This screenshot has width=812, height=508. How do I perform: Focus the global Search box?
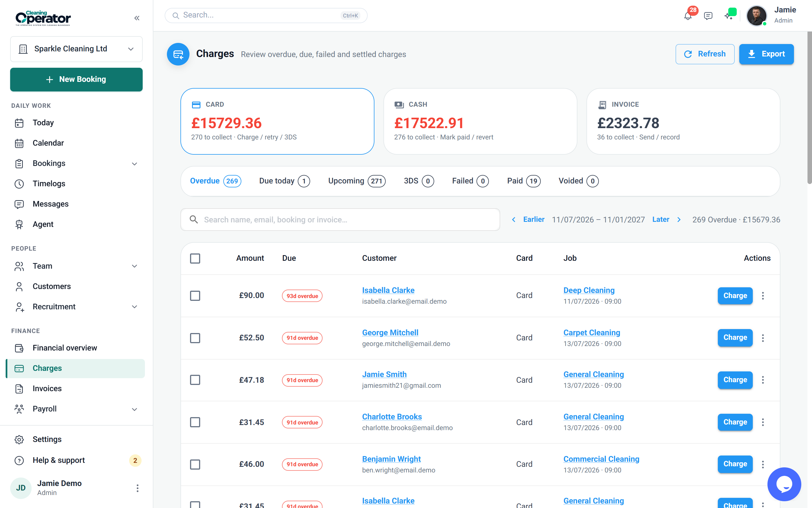click(266, 16)
